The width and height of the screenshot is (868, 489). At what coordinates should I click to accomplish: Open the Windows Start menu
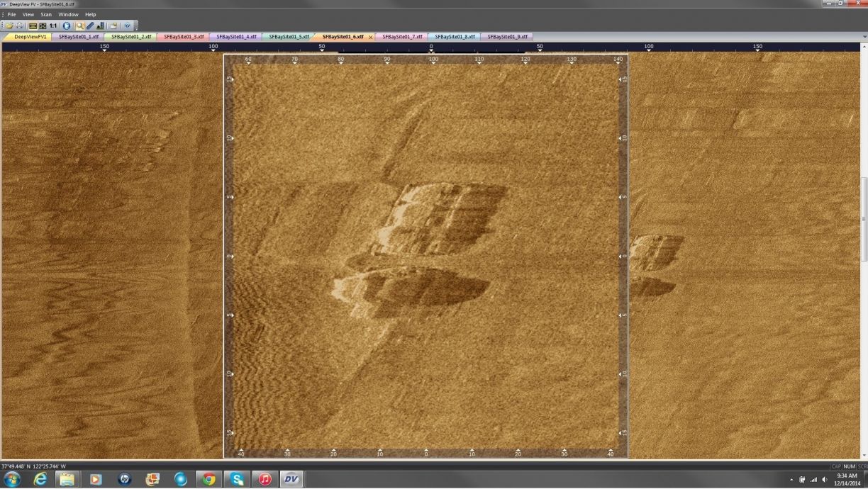(12, 480)
